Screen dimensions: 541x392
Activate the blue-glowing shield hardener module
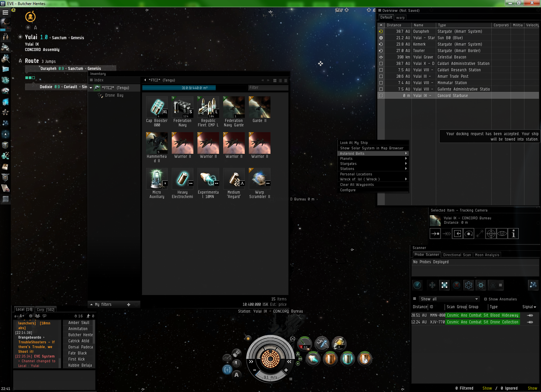(347, 358)
